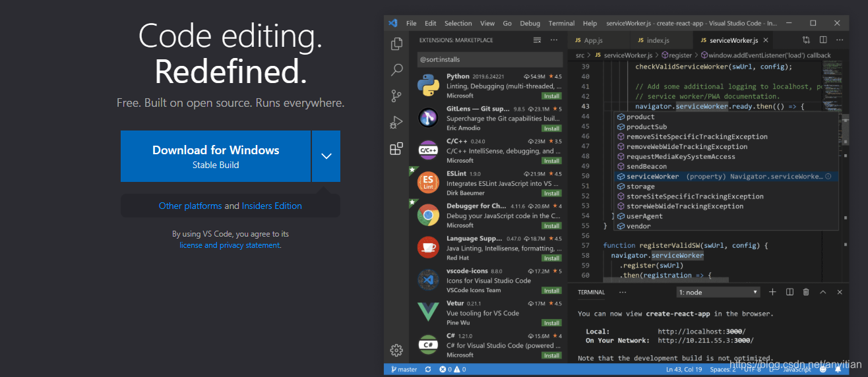Kill terminal with the trash icon
Image resolution: width=868 pixels, height=377 pixels.
tap(806, 292)
